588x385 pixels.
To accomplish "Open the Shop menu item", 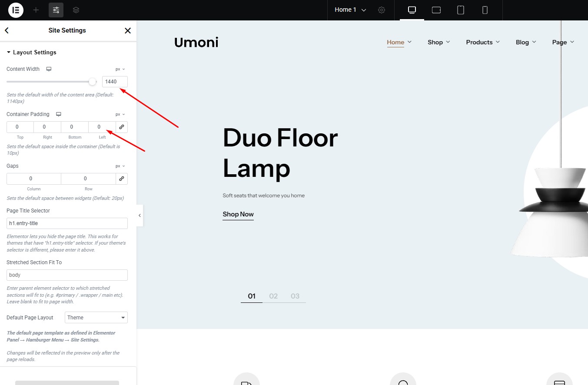I will (439, 42).
